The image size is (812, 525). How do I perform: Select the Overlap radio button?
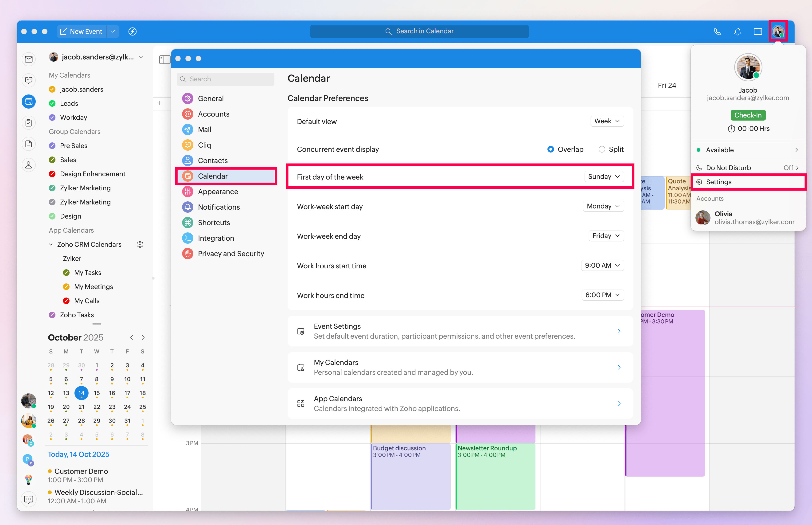(x=551, y=149)
